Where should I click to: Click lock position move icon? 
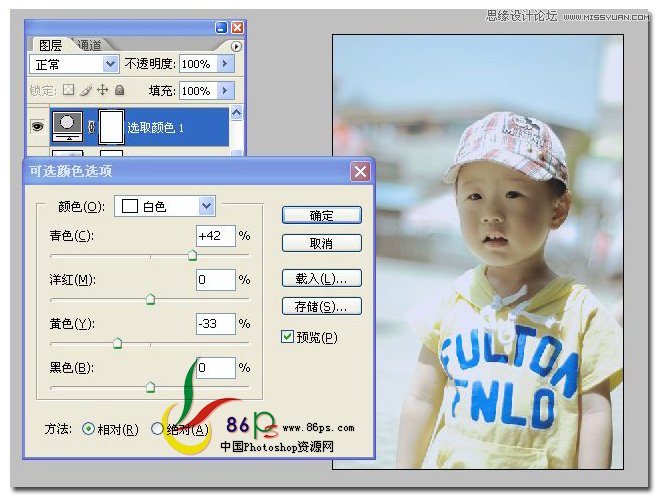103,90
